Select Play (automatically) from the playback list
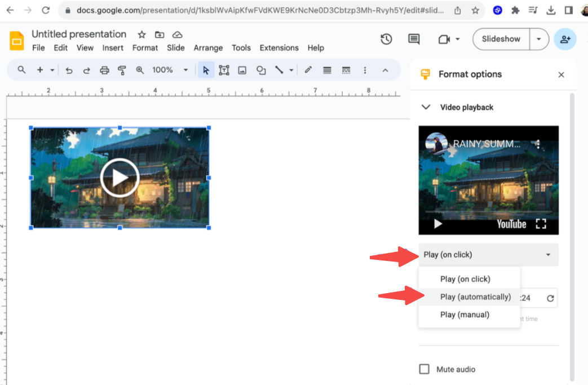Screen dimensions: 588x385 click(x=476, y=297)
